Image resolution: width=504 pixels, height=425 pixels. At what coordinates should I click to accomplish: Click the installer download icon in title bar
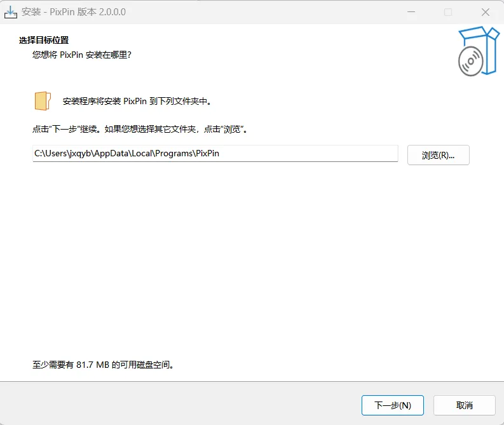[x=11, y=12]
